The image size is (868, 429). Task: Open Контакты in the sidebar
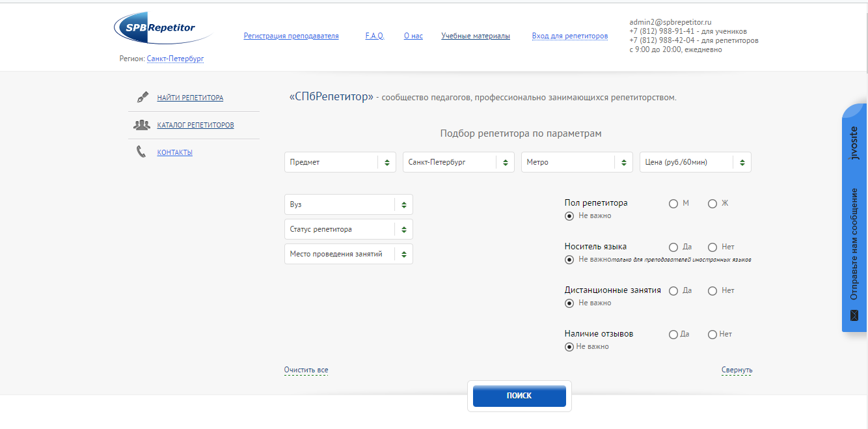point(174,152)
